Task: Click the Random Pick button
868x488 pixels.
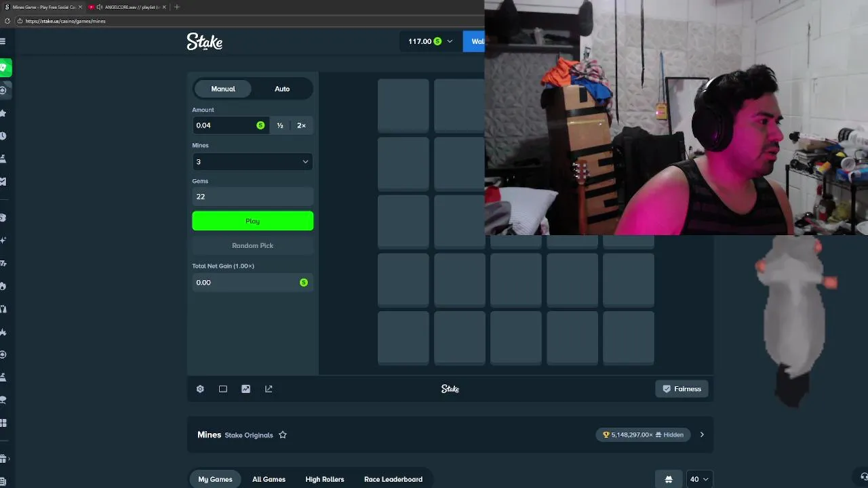Action: click(252, 245)
